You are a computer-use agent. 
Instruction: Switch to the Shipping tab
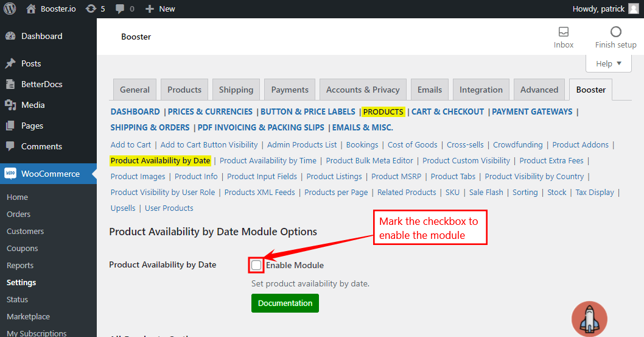(236, 90)
